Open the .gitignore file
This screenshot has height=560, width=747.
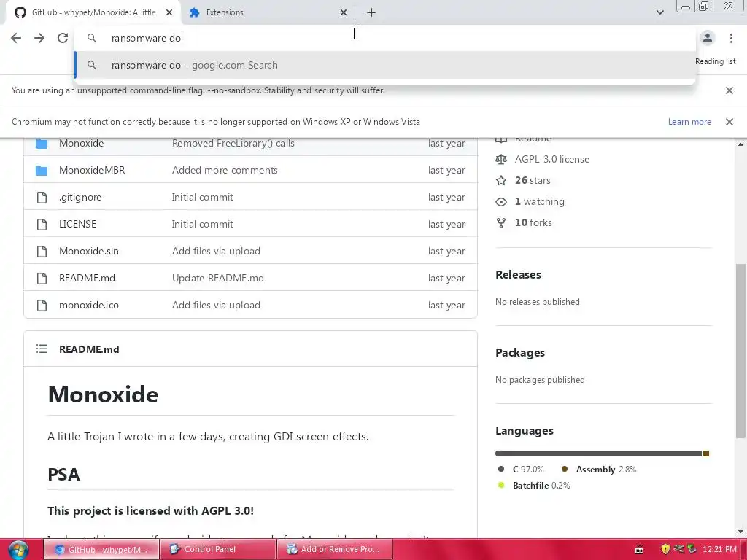click(80, 197)
